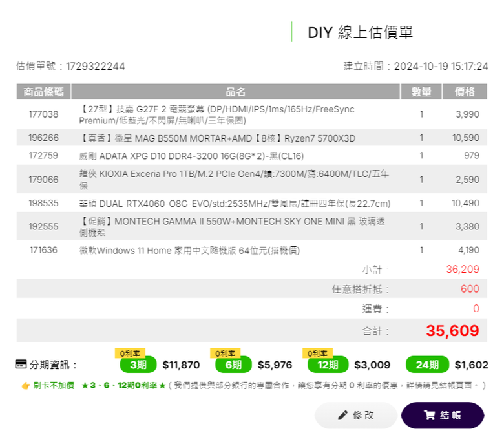Click installment amount $3,009
Screen dimensions: 504x444
click(372, 365)
